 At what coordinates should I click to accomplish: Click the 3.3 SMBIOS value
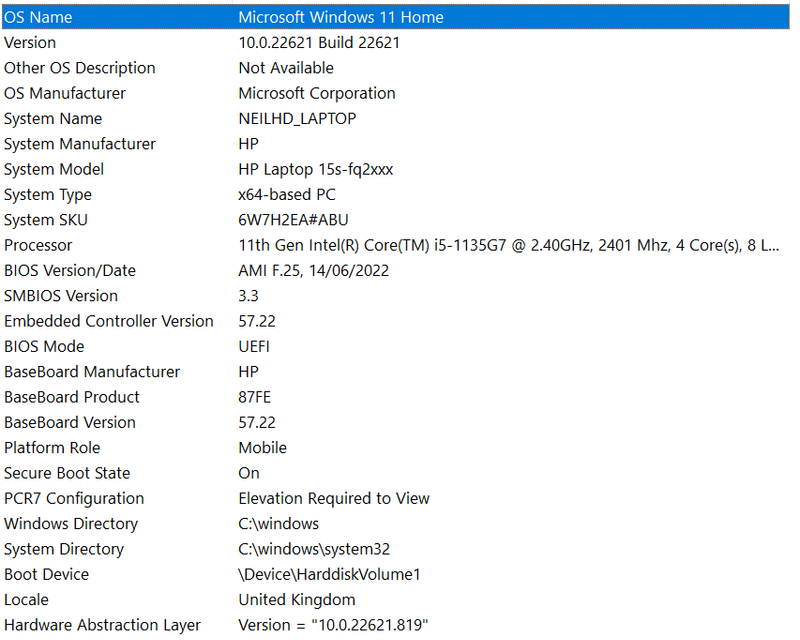pyautogui.click(x=248, y=296)
